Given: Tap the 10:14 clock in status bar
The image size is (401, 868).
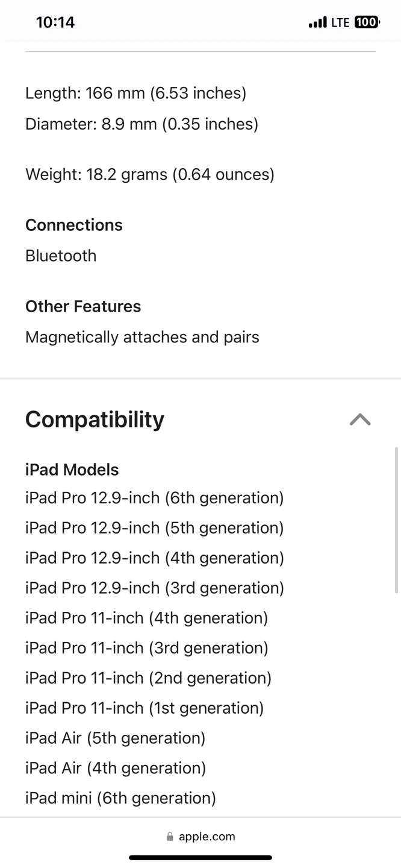Looking at the screenshot, I should click(55, 22).
